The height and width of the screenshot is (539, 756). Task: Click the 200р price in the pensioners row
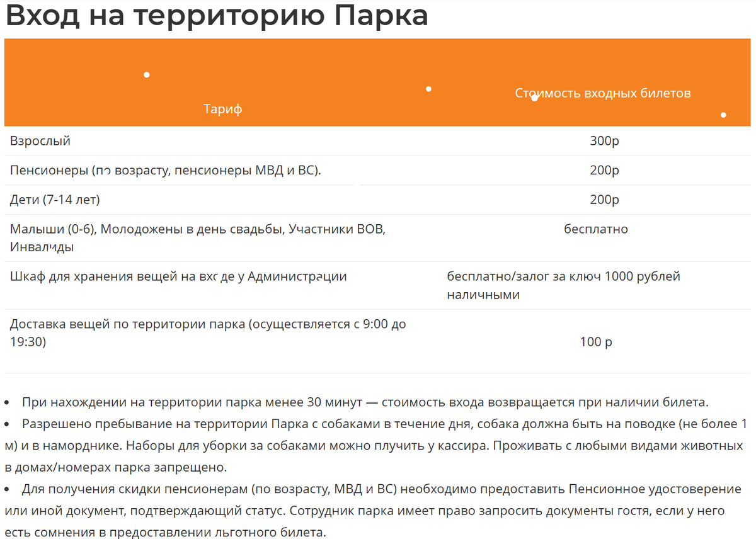(604, 170)
